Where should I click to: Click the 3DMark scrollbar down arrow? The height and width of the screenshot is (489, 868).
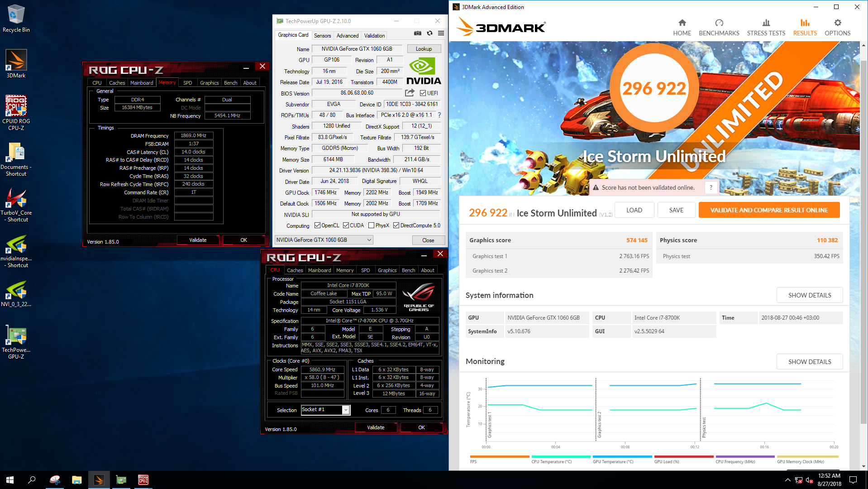tap(863, 466)
